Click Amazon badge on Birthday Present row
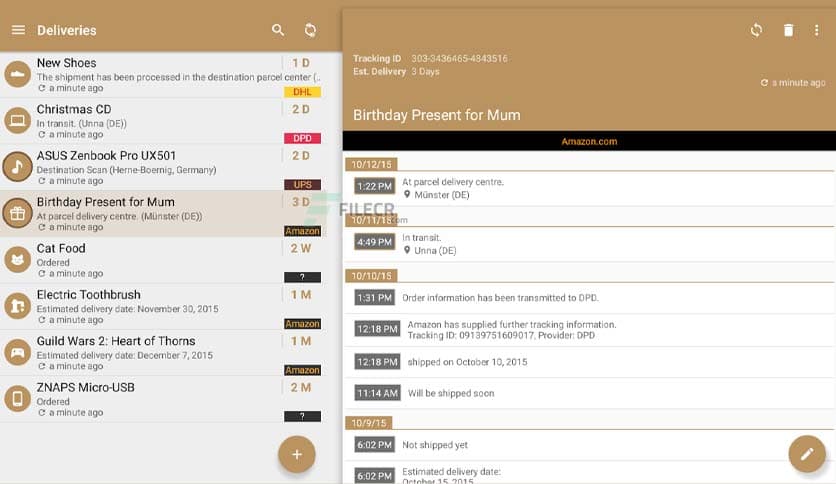The width and height of the screenshot is (836, 484). tap(302, 231)
